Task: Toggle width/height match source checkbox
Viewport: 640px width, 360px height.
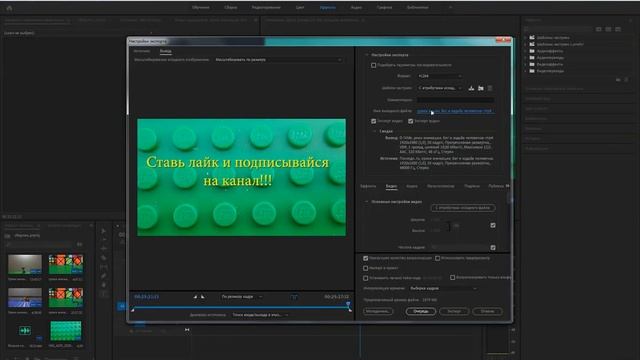Action: coord(493,225)
